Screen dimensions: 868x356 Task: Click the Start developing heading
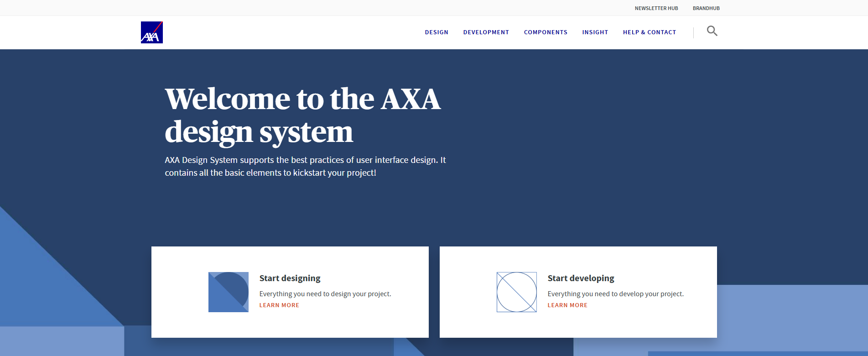pyautogui.click(x=581, y=278)
